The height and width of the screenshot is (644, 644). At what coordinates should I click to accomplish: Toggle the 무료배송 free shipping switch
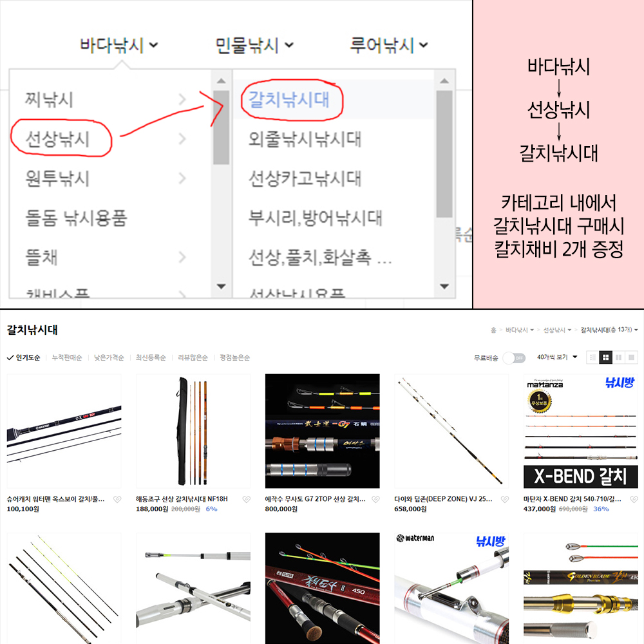click(x=514, y=357)
